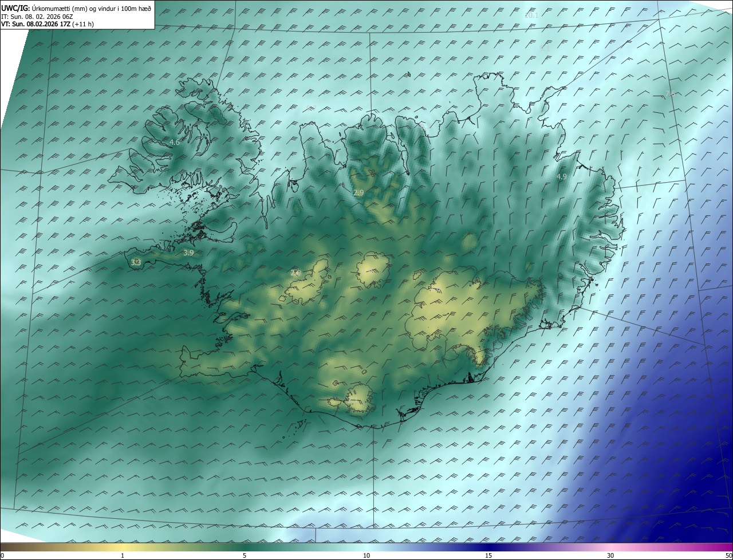Click the 7.6 value on the map

pyautogui.click(x=669, y=94)
